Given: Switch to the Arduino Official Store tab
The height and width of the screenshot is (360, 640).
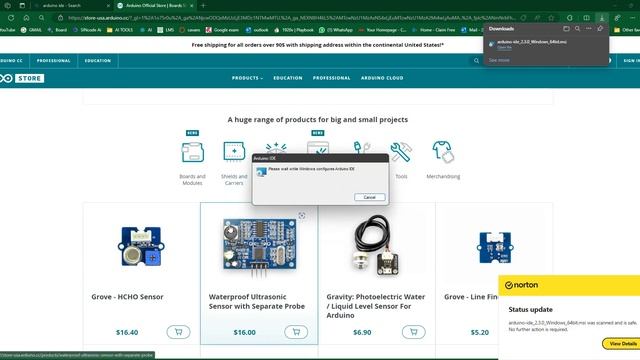Looking at the screenshot, I should 155,6.
